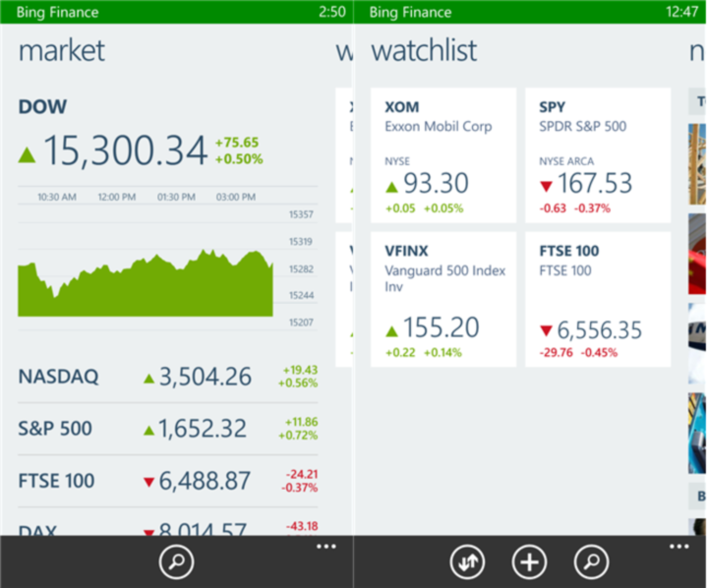Select the S&P 500 index row
The height and width of the screenshot is (588, 708).
(167, 429)
